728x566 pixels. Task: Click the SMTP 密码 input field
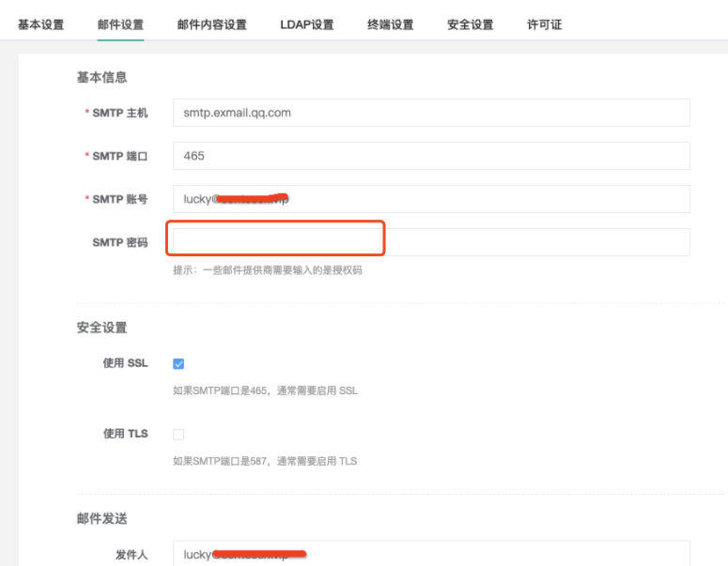click(431, 242)
